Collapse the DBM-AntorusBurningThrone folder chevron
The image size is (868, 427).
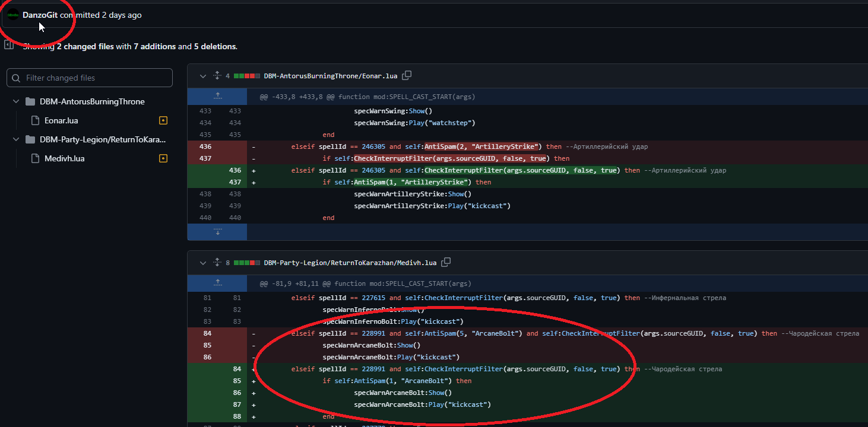(16, 101)
